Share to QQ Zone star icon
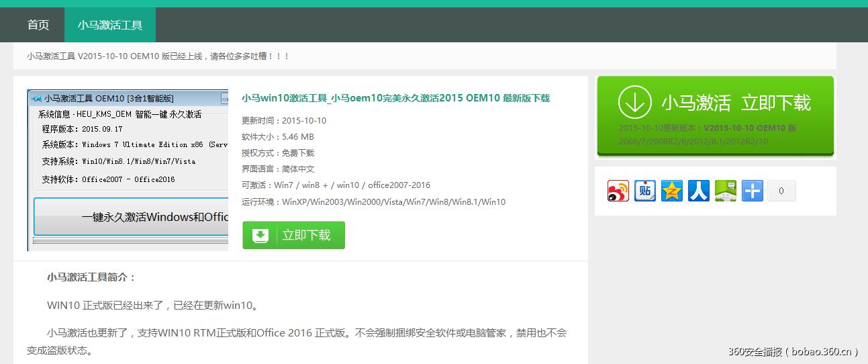The width and height of the screenshot is (868, 364). (672, 191)
